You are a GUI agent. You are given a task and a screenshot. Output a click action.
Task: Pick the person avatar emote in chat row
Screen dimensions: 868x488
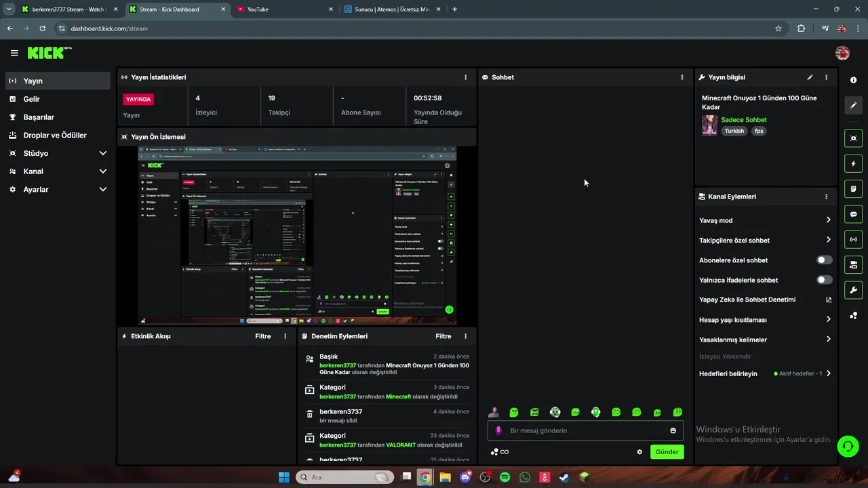[494, 412]
